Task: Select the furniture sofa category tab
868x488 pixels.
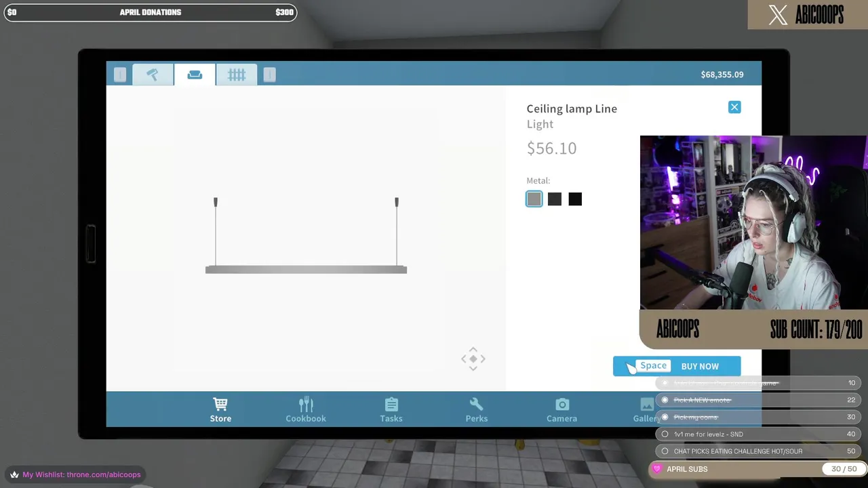Action: coord(195,75)
